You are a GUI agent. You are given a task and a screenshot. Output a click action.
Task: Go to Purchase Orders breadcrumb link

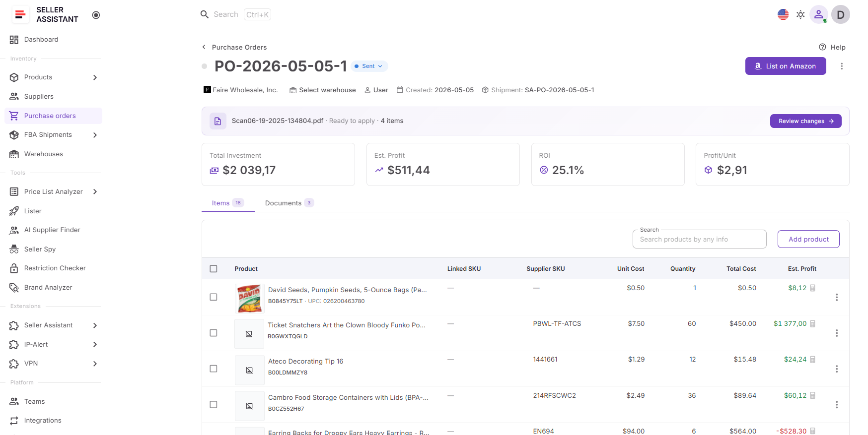click(x=239, y=47)
